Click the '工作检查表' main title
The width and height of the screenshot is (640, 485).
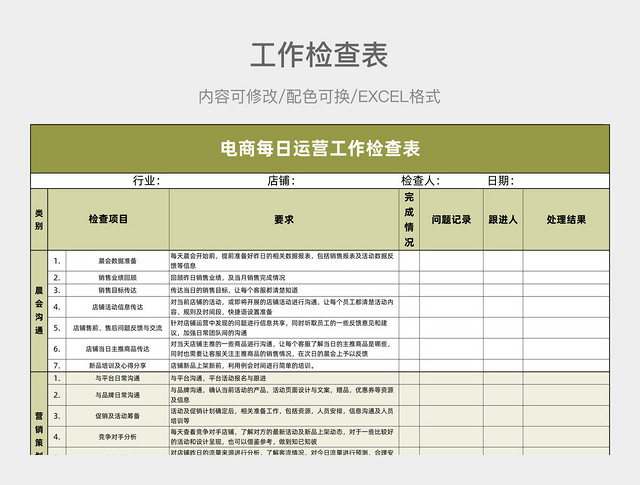319,55
